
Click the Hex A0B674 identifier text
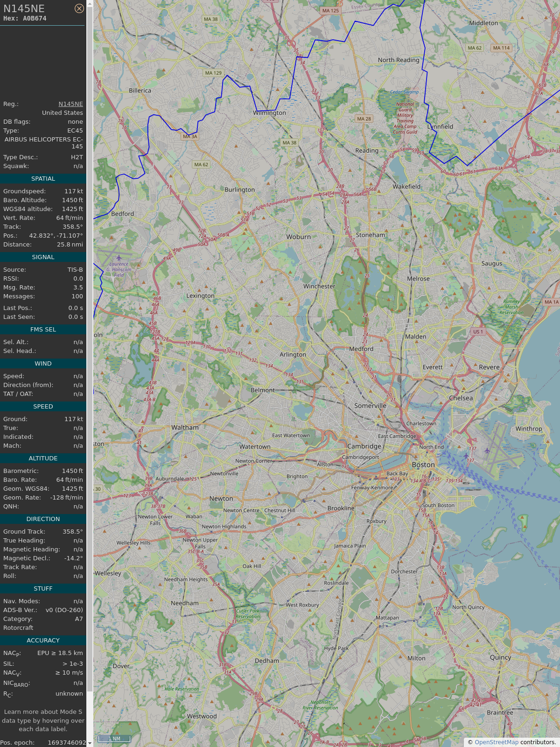point(25,19)
